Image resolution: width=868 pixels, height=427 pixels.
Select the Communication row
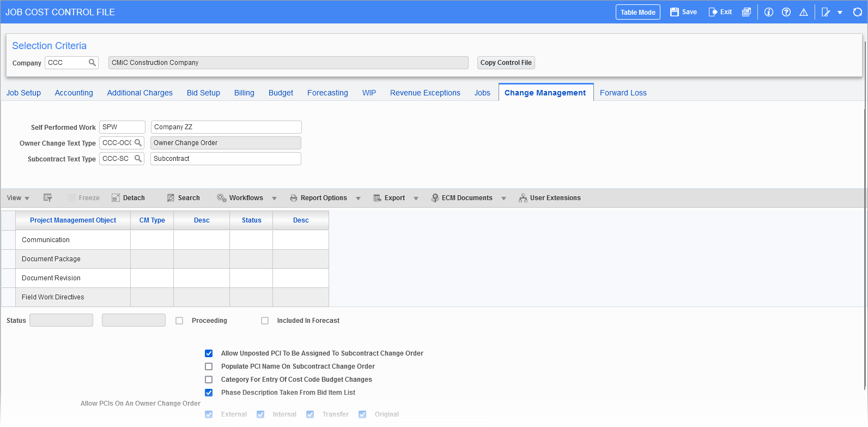tap(165, 240)
